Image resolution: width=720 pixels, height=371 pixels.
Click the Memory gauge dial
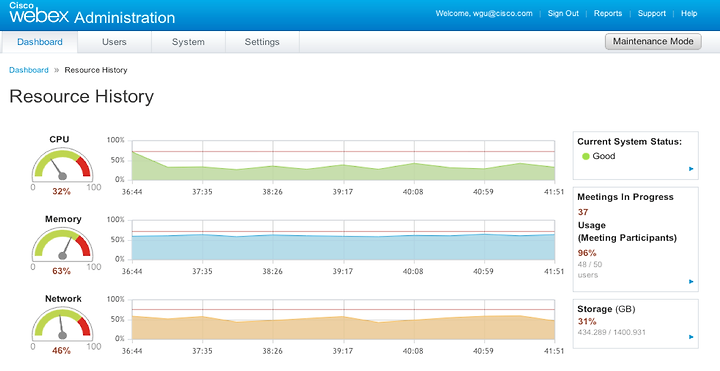[62, 244]
